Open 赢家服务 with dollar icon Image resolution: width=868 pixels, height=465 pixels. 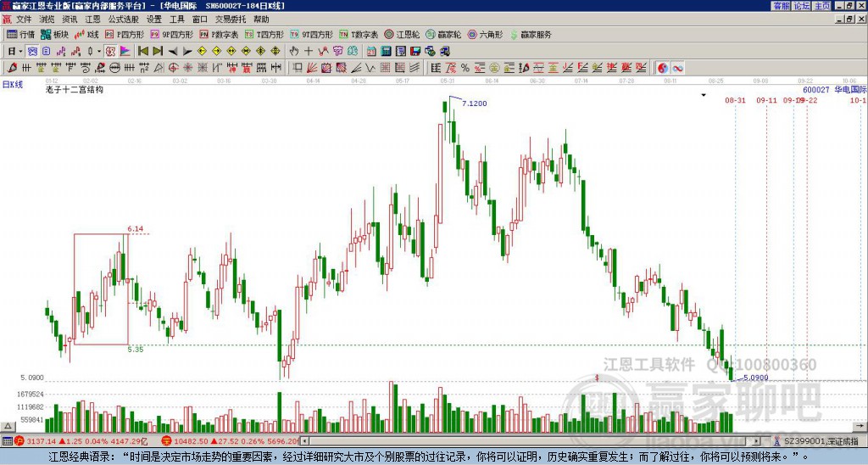tap(531, 34)
